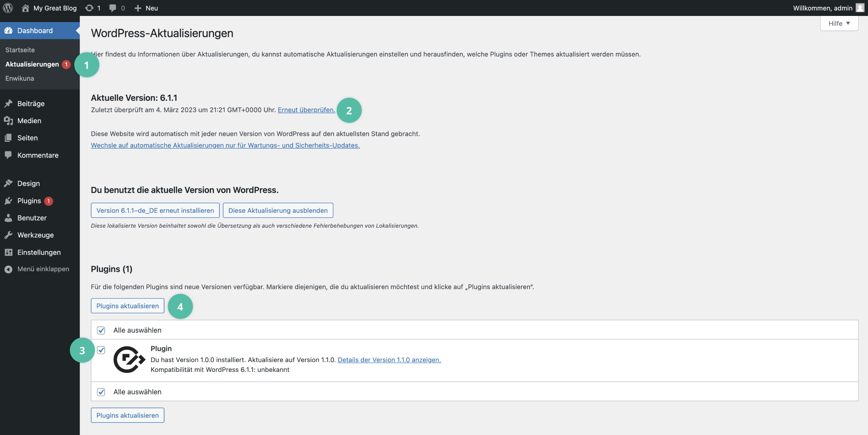
Task: Click the Aktuelle Version: 6.1.1 heading
Action: pyautogui.click(x=134, y=98)
